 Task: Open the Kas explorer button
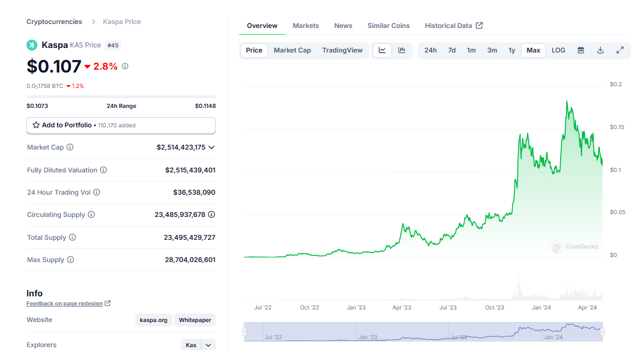pos(191,345)
